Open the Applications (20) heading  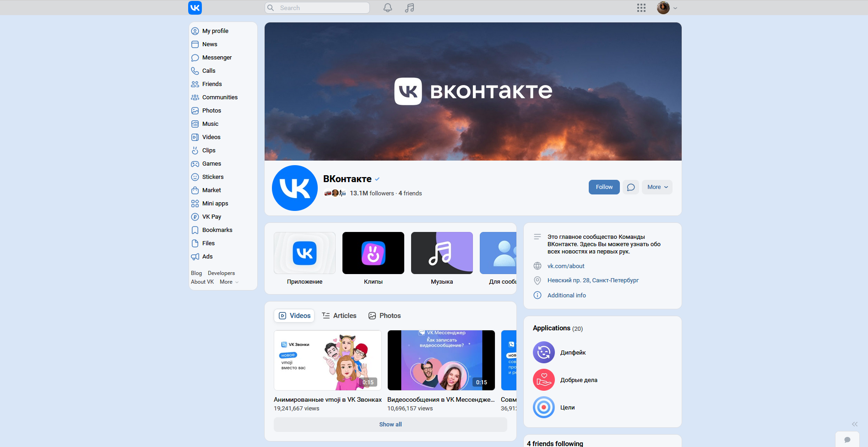coord(558,329)
